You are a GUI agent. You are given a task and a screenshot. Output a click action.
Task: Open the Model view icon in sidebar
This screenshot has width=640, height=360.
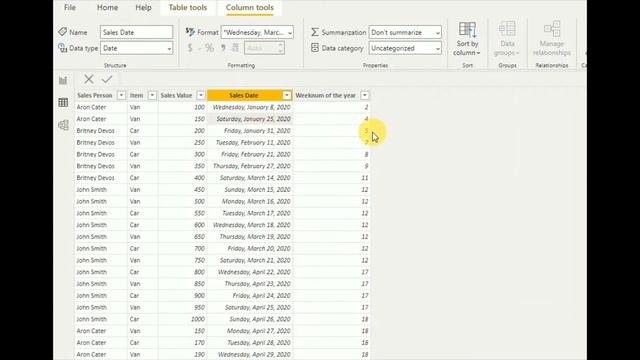tap(63, 125)
